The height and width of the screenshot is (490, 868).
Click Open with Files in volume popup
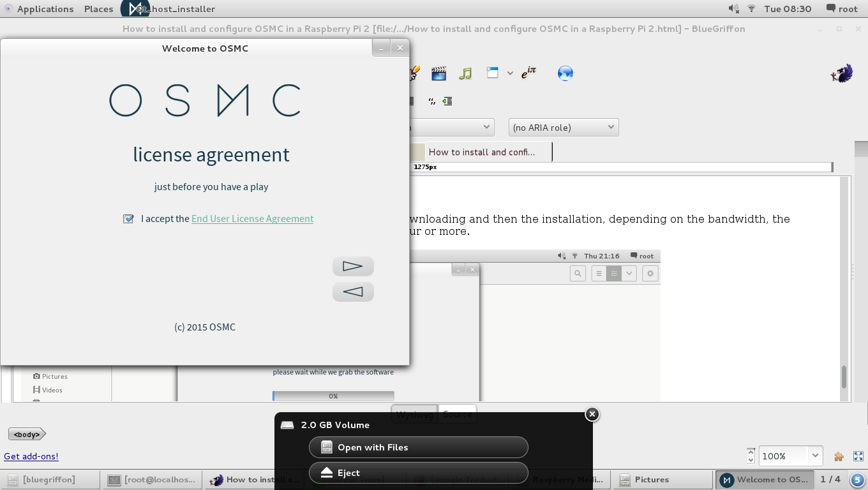point(419,447)
